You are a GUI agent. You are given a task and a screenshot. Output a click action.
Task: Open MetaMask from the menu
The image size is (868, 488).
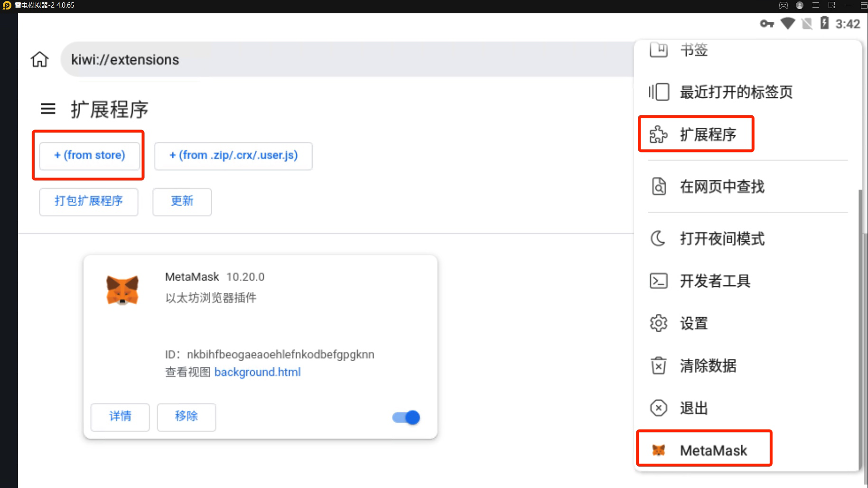tap(747, 450)
